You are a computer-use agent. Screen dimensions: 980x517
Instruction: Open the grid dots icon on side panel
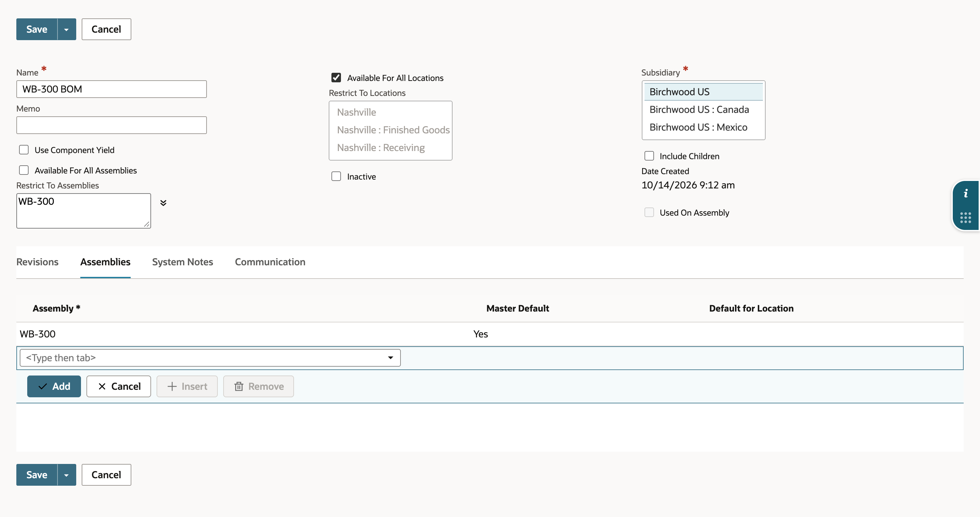click(x=966, y=217)
